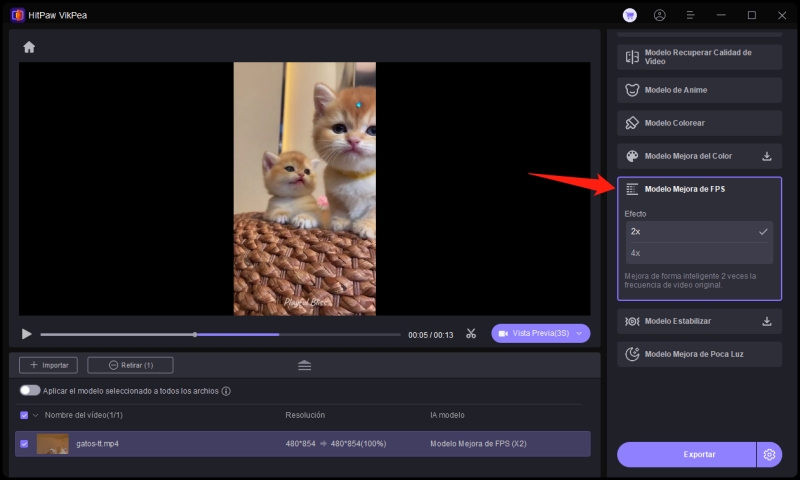Open info icon beside apply model option
This screenshot has width=800, height=480.
[226, 391]
